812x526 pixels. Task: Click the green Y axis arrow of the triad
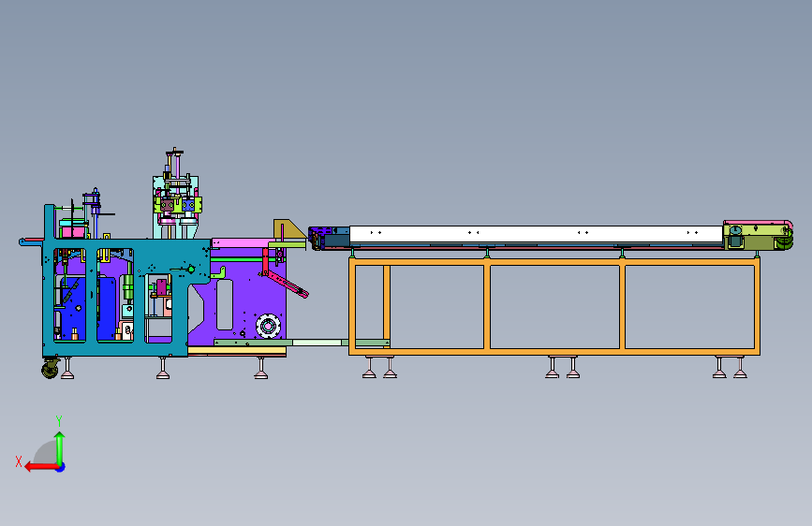pos(60,447)
